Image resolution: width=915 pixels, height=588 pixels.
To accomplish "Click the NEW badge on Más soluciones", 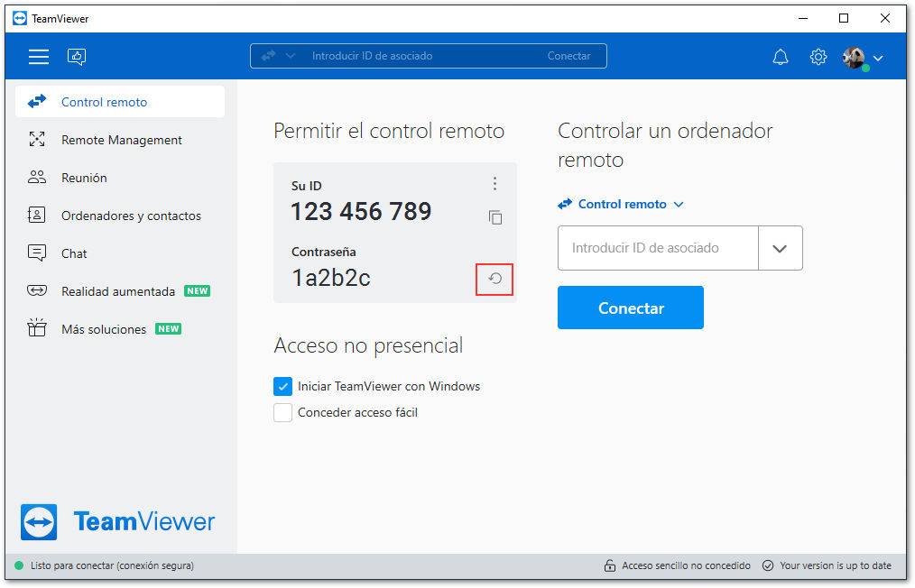I will tap(169, 329).
